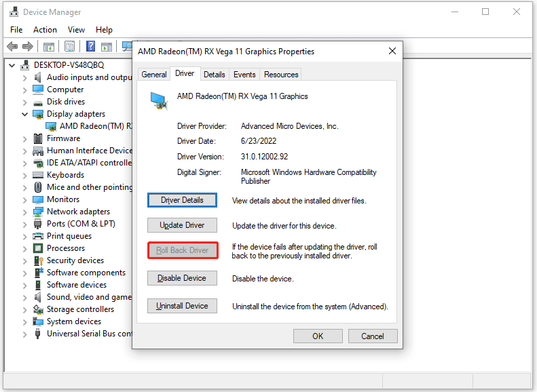
Task: Select the Driver tab
Action: (x=185, y=73)
